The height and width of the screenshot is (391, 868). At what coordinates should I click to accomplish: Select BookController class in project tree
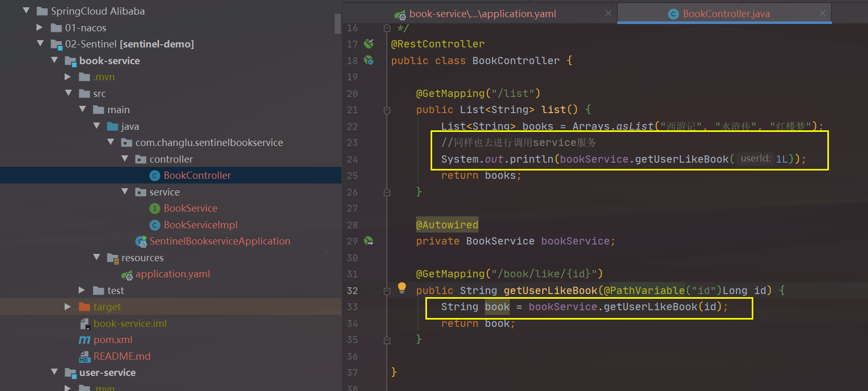coord(197,175)
